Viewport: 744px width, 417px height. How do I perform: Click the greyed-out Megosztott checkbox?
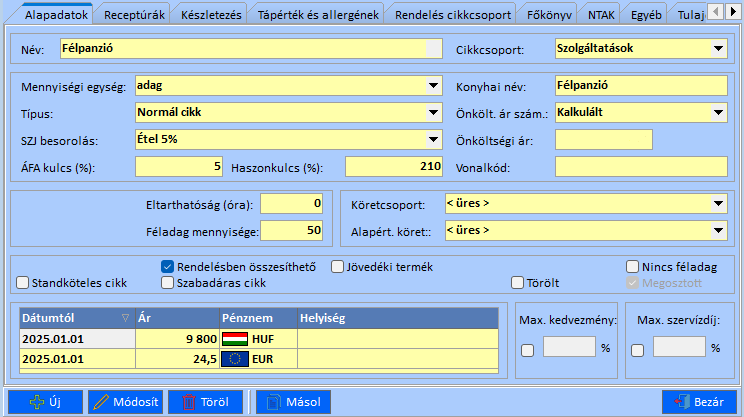click(x=632, y=283)
